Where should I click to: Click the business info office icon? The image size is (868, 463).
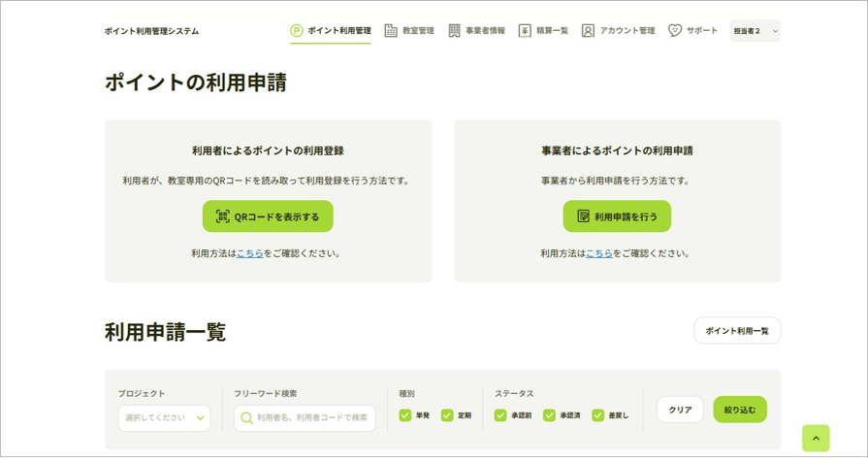[454, 31]
